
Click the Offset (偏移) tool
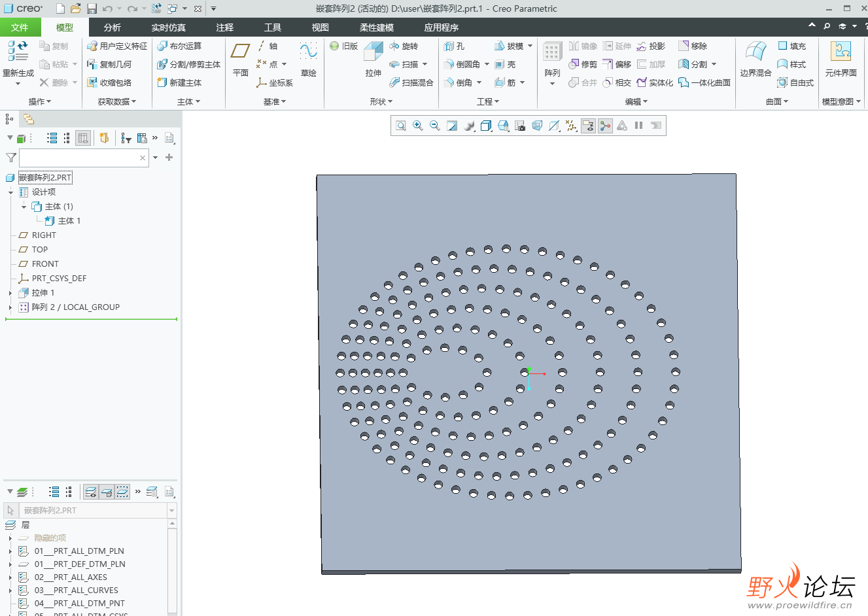point(617,64)
